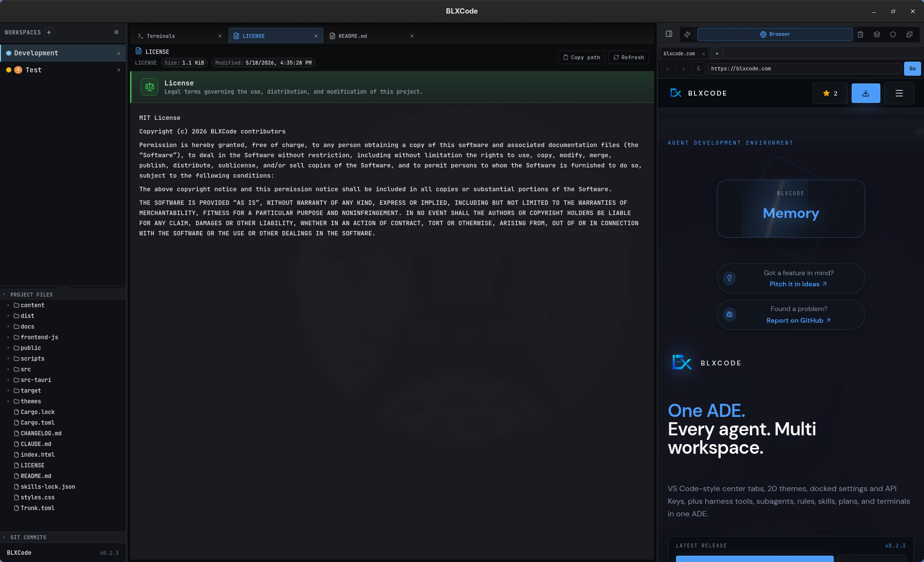Close the Terminals tab
924x562 pixels.
[220, 36]
